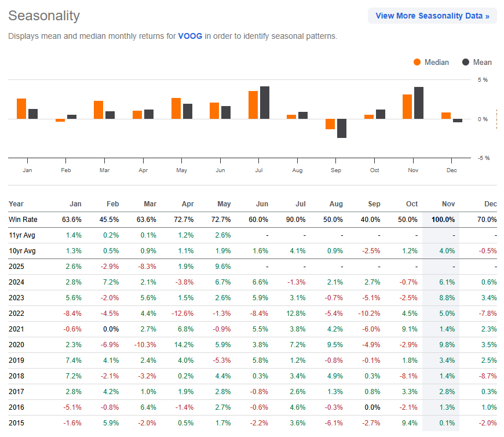This screenshot has height=437, width=504.
Task: Click the Nov column header in the table
Action: 448,203
